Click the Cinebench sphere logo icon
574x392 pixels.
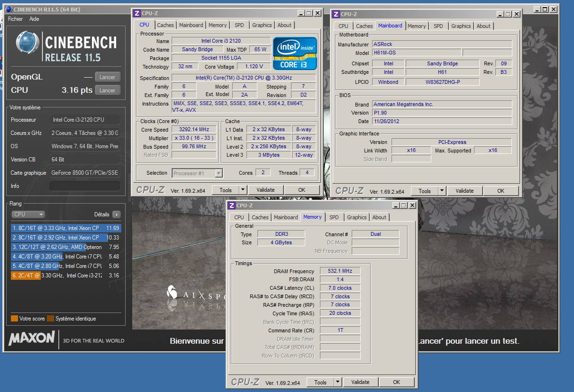(x=27, y=43)
